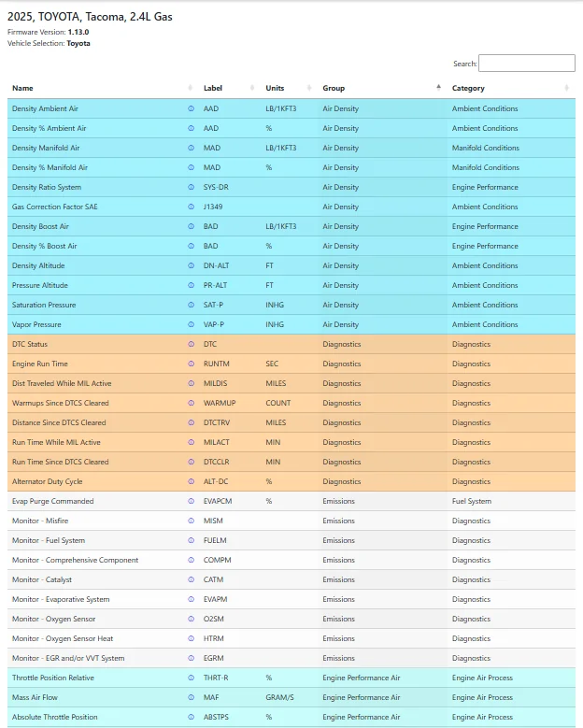This screenshot has height=728, width=583.
Task: Open info icon for Evap Purge Commanded
Action: point(191,502)
